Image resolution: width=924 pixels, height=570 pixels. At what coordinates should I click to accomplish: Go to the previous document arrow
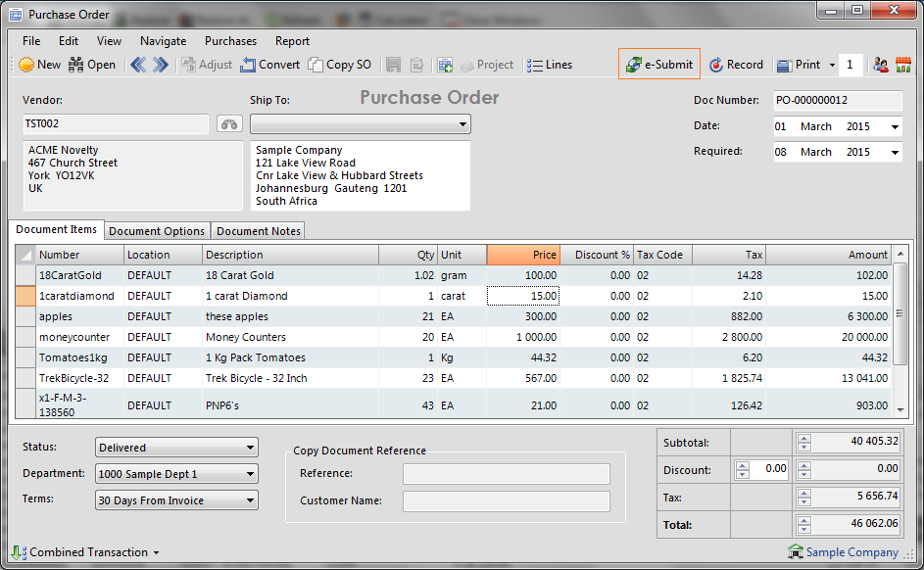coord(138,65)
